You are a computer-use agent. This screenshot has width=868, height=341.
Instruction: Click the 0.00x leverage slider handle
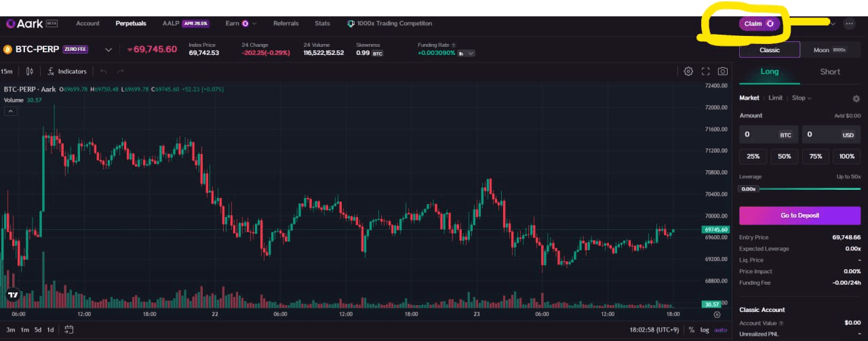click(x=748, y=189)
